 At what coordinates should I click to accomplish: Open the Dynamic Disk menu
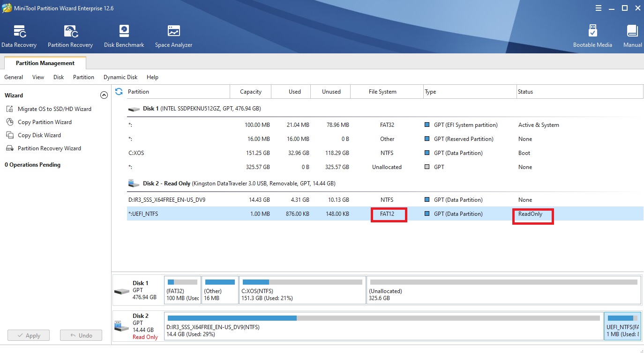tap(120, 77)
